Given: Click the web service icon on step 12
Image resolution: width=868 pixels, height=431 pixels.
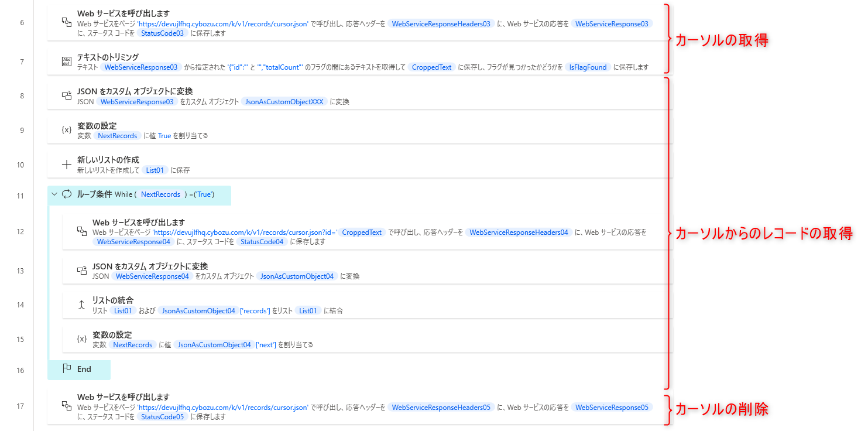Looking at the screenshot, I should coord(81,232).
